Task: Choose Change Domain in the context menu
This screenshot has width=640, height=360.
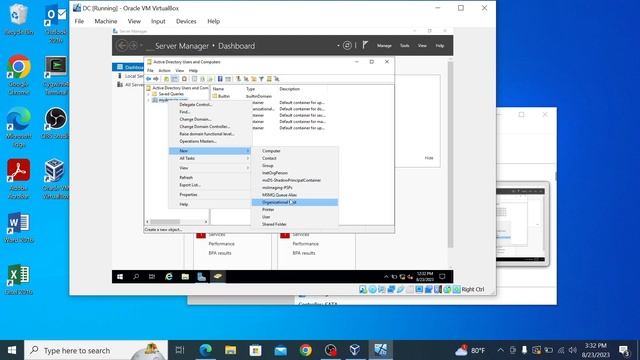Action: point(210,119)
